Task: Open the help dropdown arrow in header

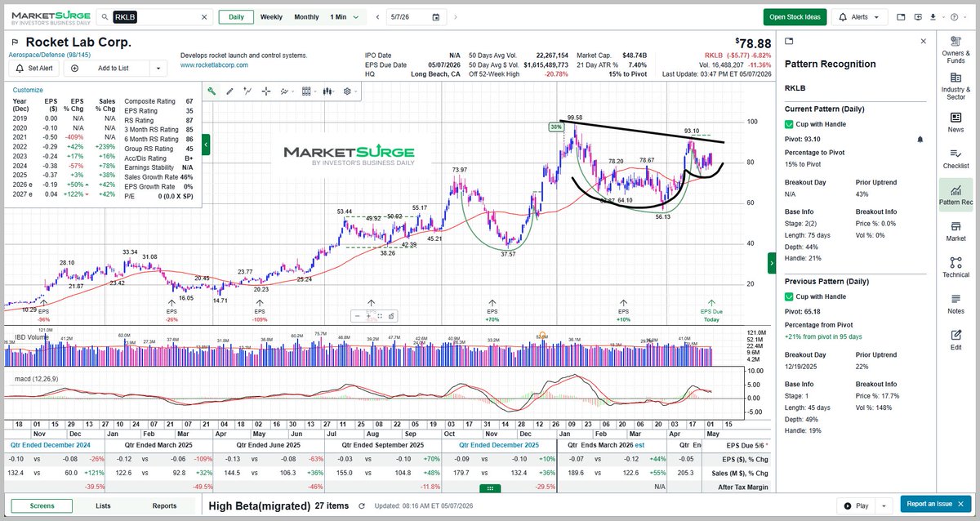Action: pos(967,16)
